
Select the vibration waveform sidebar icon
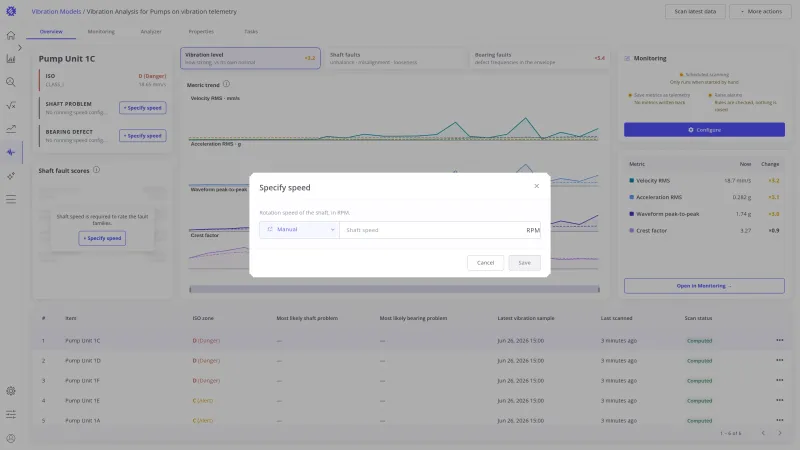[11, 152]
